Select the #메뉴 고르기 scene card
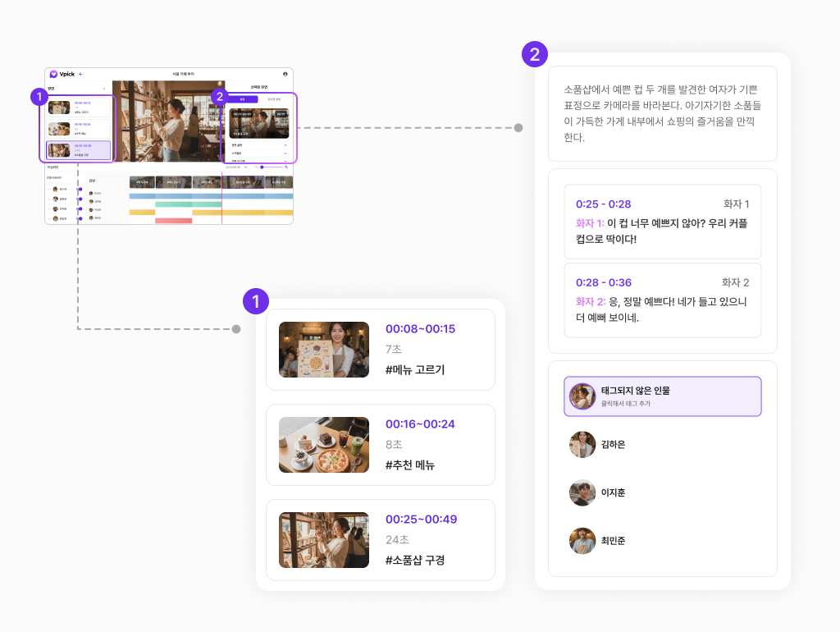The image size is (840, 632). point(380,350)
